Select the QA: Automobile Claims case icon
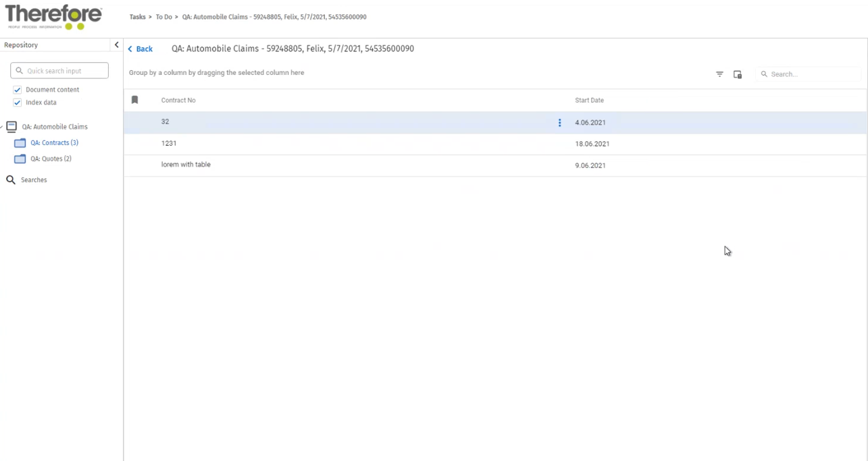Image resolution: width=868 pixels, height=461 pixels. point(11,127)
